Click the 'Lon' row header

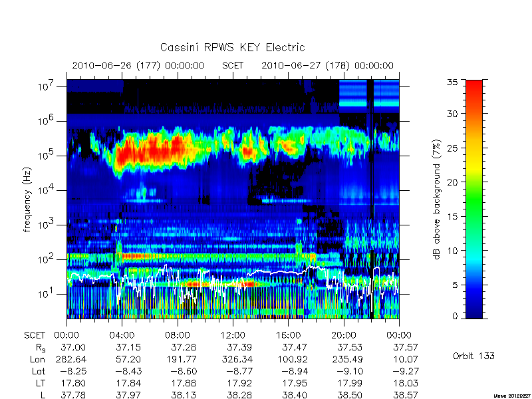pos(37,359)
